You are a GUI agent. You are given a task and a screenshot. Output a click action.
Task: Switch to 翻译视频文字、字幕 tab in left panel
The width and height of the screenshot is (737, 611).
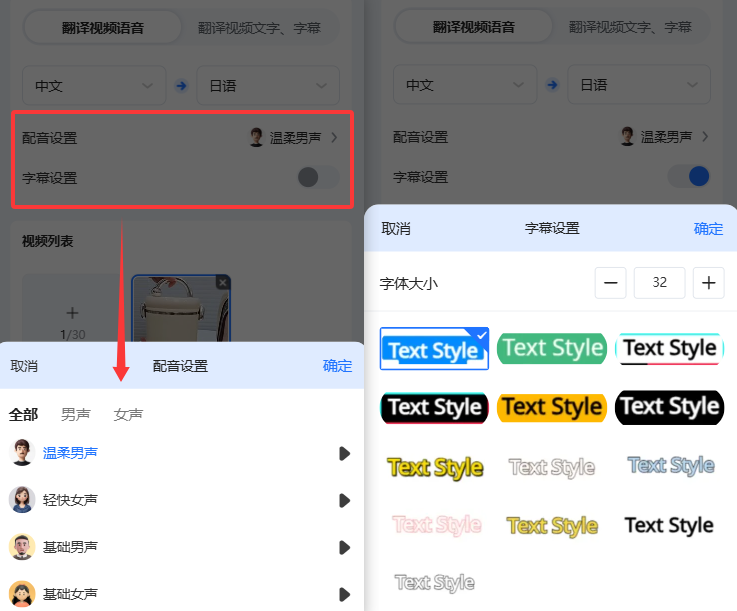click(259, 28)
